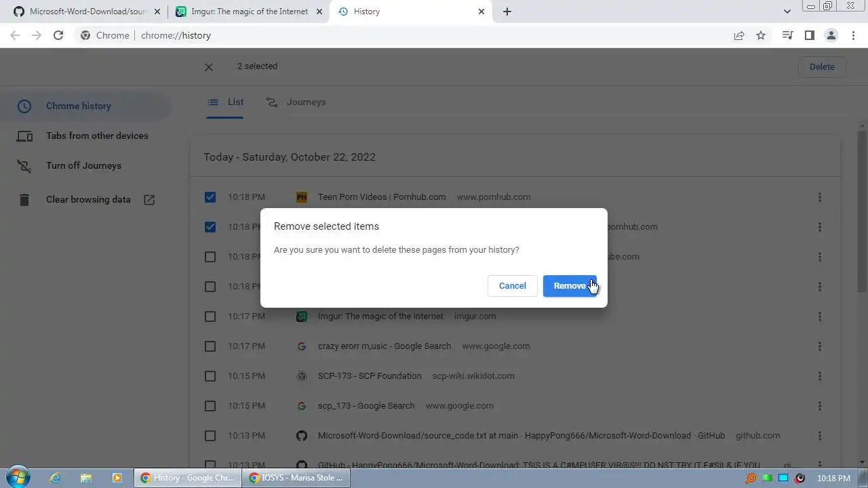Open media controls icon in toolbar
This screenshot has width=868, height=488.
[x=787, y=35]
